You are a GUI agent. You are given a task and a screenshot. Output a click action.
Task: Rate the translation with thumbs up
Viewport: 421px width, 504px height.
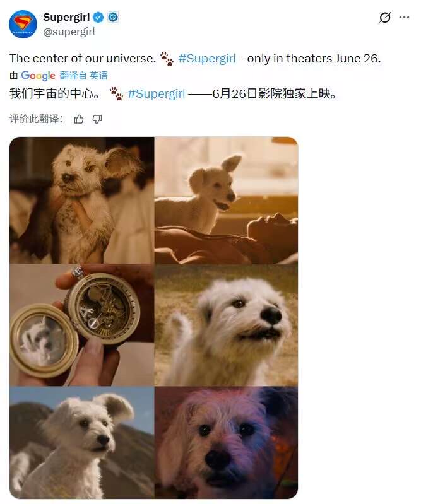[x=79, y=119]
